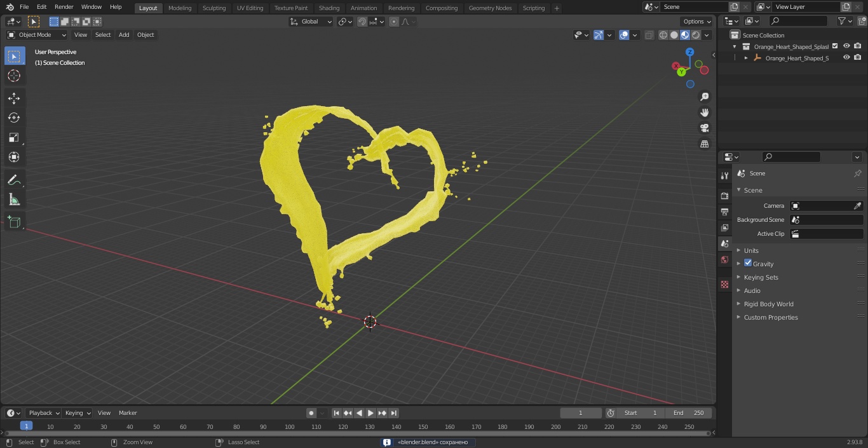868x448 pixels.
Task: Expand Orange_Heart_Shaped_S tree item
Action: click(x=746, y=58)
